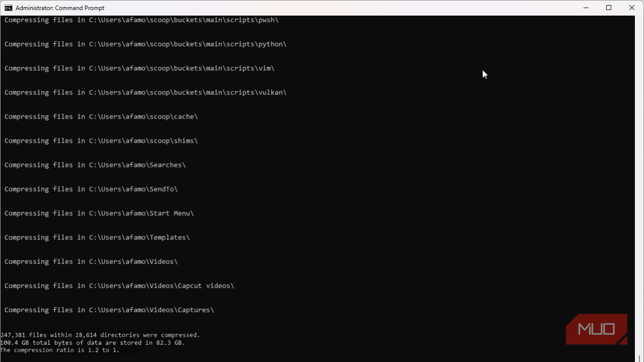Click the Command Prompt icon in title bar
The height and width of the screenshot is (362, 644).
tap(9, 8)
